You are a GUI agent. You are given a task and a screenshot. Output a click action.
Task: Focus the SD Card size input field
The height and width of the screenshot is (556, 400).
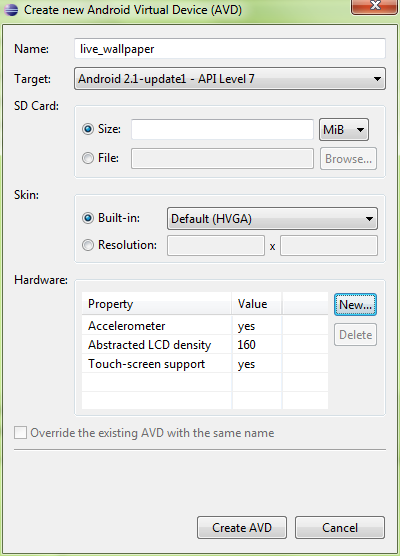coord(222,129)
